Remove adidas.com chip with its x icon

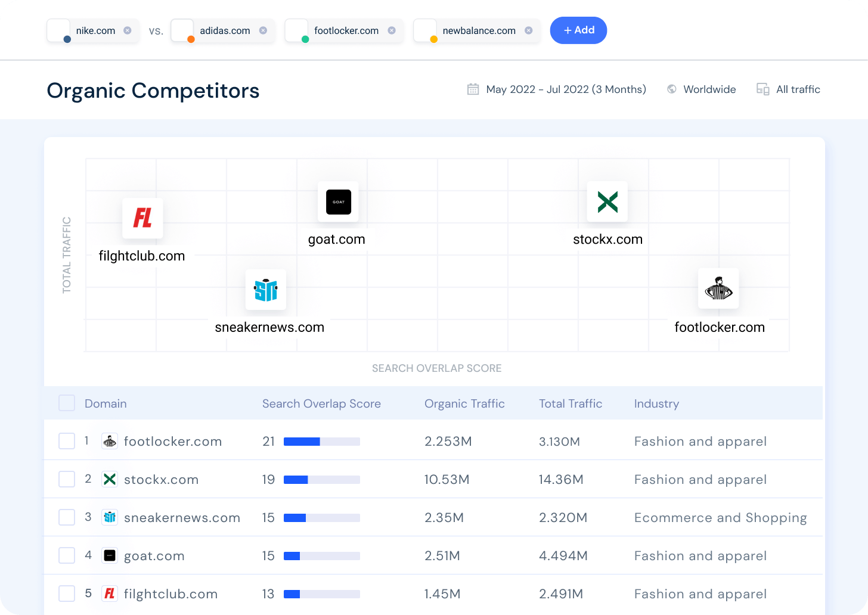click(x=263, y=30)
